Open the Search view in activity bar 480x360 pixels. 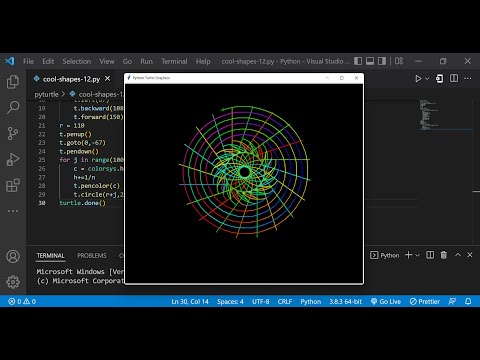pyautogui.click(x=13, y=107)
